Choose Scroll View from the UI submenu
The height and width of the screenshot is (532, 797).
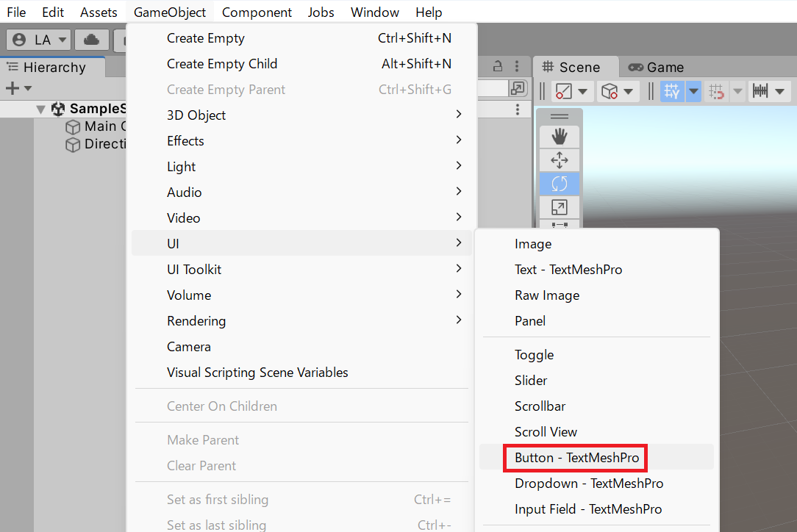(x=546, y=431)
